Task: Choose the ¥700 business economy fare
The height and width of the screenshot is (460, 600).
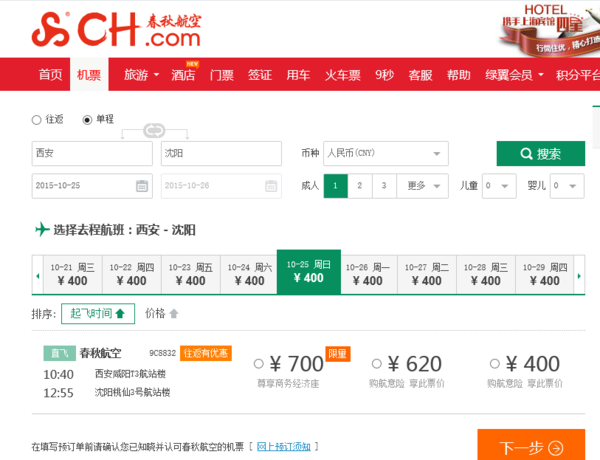Action: tap(259, 364)
